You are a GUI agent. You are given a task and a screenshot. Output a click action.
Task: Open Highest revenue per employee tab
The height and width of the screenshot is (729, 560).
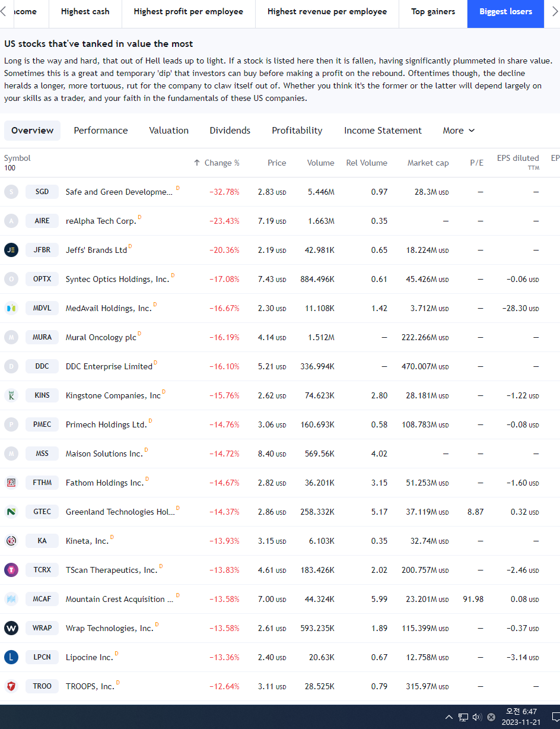327,12
